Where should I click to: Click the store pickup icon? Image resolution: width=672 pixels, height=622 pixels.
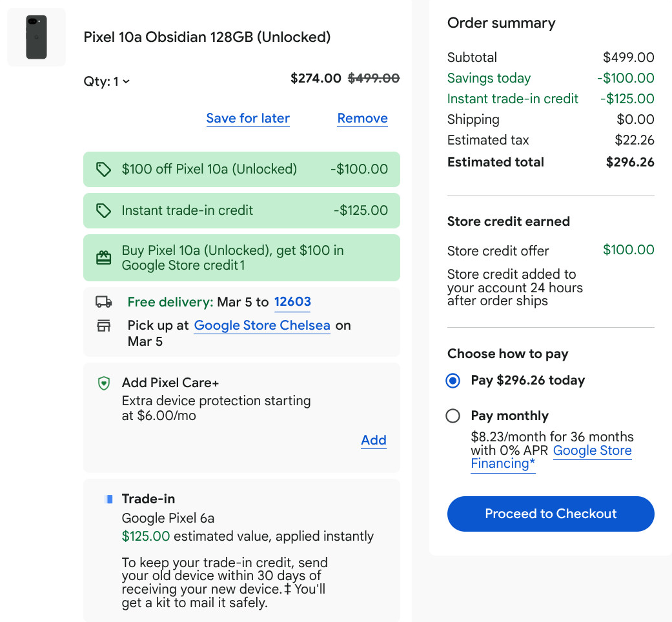[103, 325]
